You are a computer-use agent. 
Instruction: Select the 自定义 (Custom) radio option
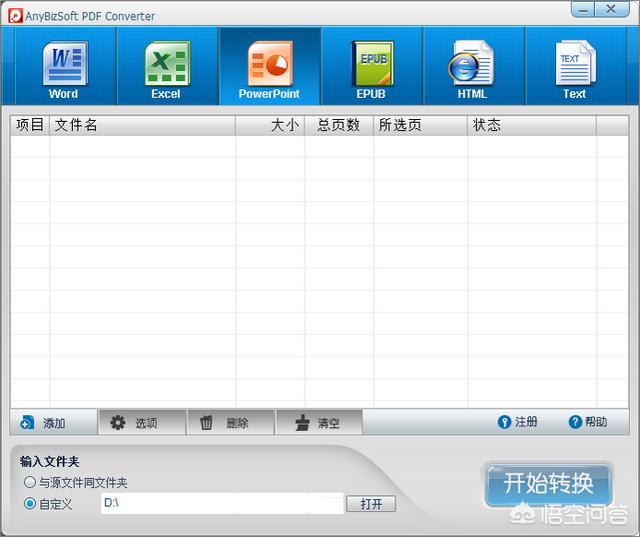(x=30, y=503)
